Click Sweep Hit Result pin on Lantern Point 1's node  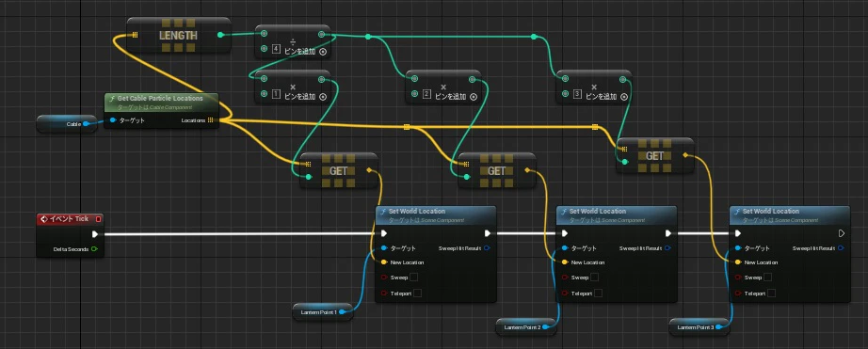487,248
